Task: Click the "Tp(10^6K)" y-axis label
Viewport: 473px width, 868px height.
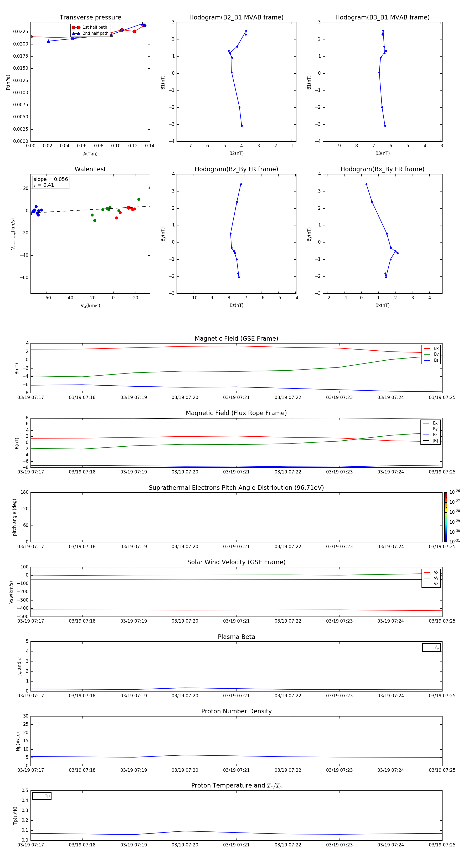Action: [15, 815]
